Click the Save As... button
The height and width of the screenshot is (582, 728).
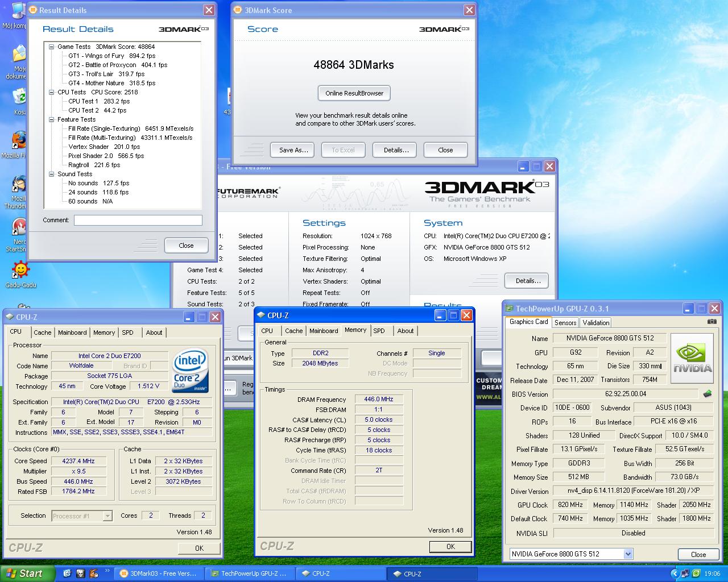tap(293, 150)
